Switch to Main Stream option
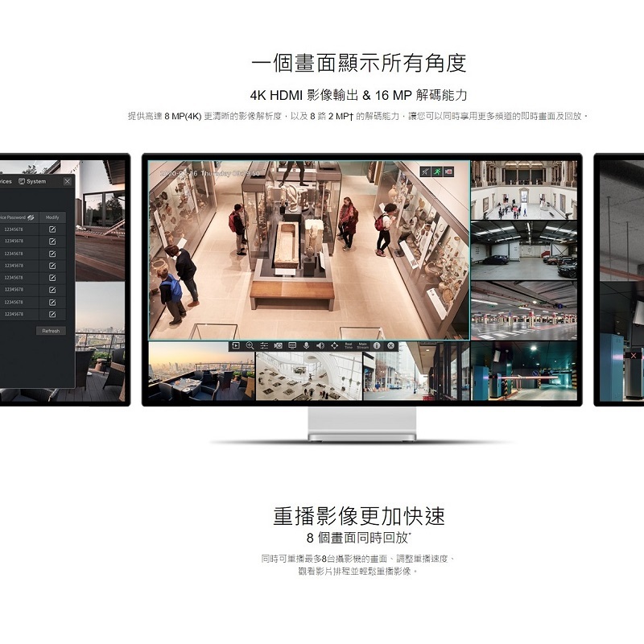Screen dimensions: 644x644 click(x=363, y=345)
